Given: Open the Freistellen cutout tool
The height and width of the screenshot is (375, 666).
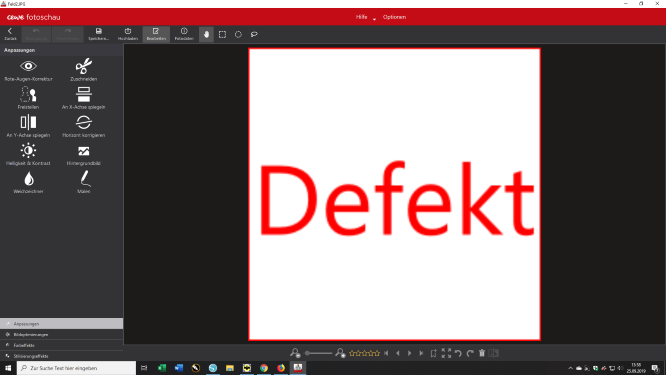Looking at the screenshot, I should click(28, 98).
